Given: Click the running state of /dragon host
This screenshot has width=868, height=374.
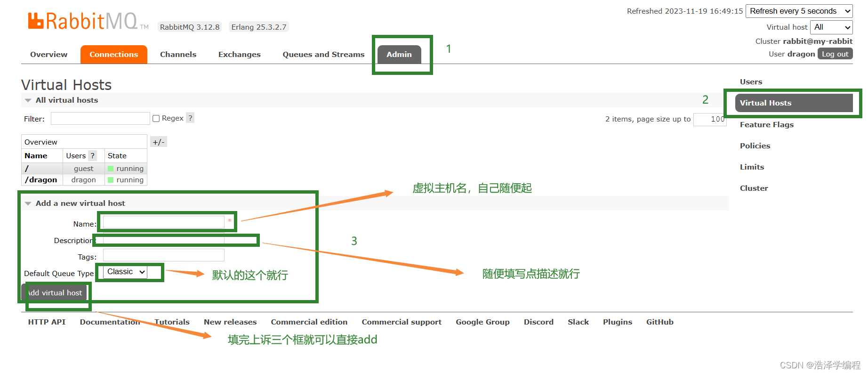Looking at the screenshot, I should click(x=126, y=180).
